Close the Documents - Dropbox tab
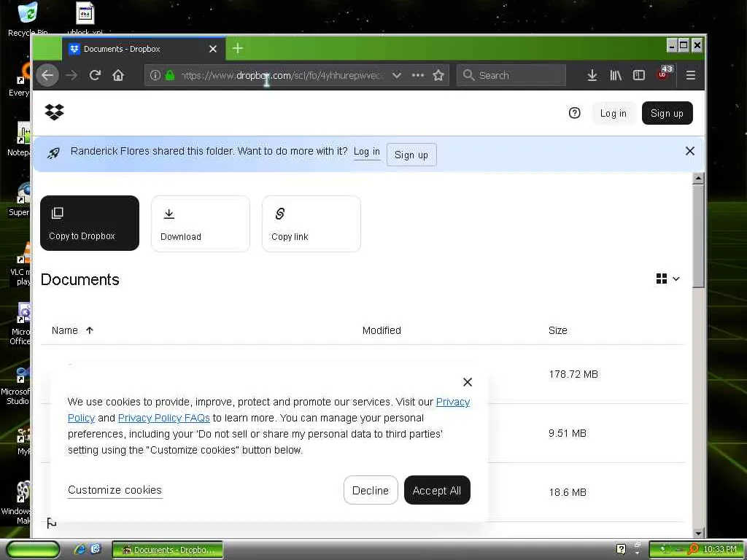Screen dimensions: 747x560 pyautogui.click(x=213, y=49)
